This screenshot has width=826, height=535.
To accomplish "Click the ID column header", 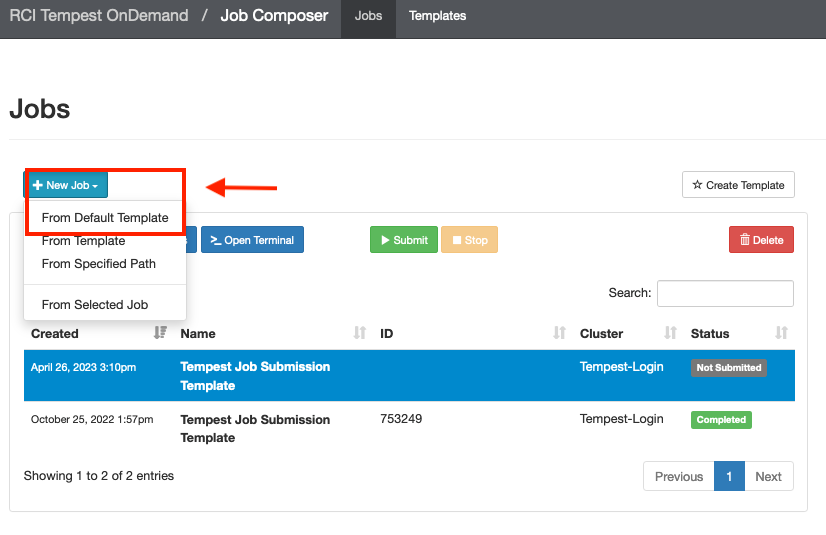I will click(x=387, y=333).
